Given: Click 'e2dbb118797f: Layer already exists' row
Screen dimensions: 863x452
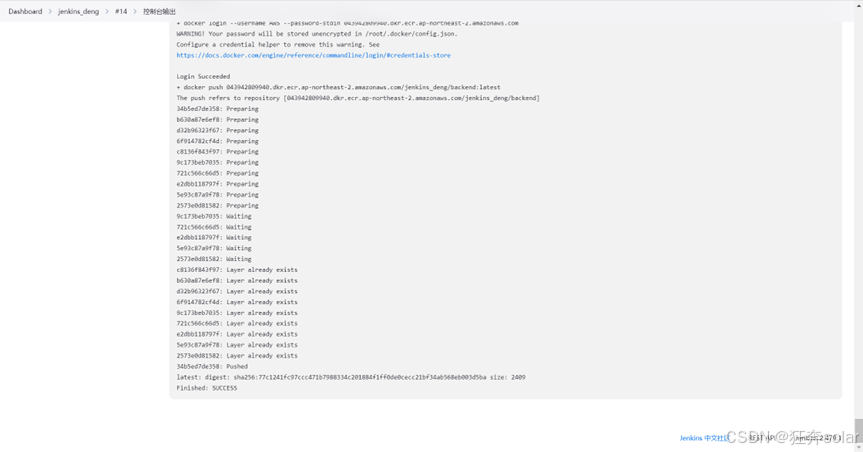Looking at the screenshot, I should click(x=237, y=334).
